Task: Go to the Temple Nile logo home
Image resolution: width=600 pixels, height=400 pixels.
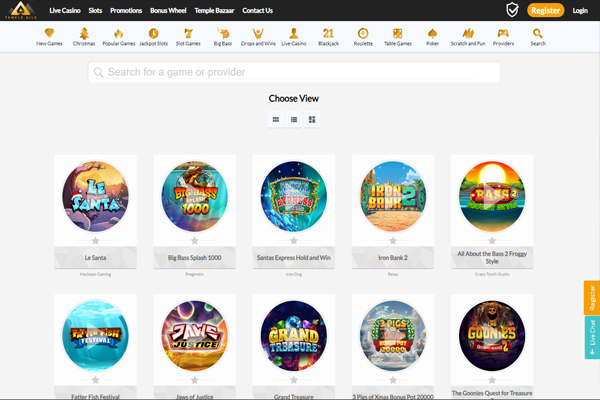Action: tap(21, 10)
